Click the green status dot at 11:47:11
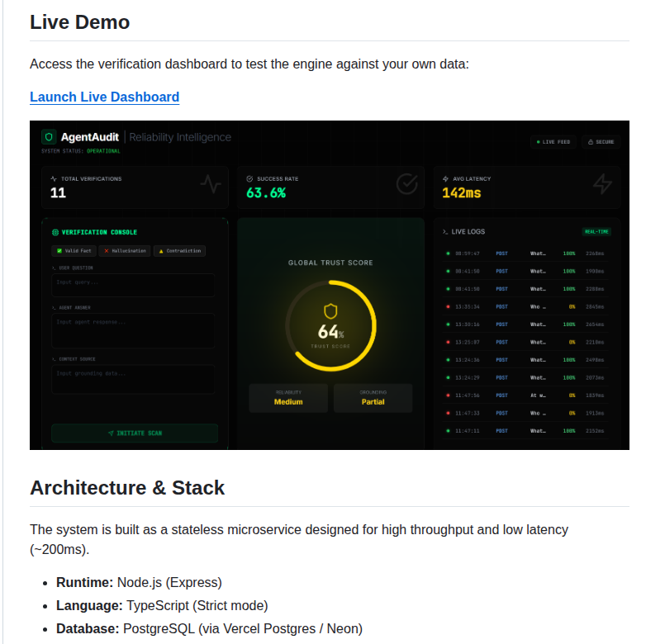Screen dimensions: 646x644 448,431
